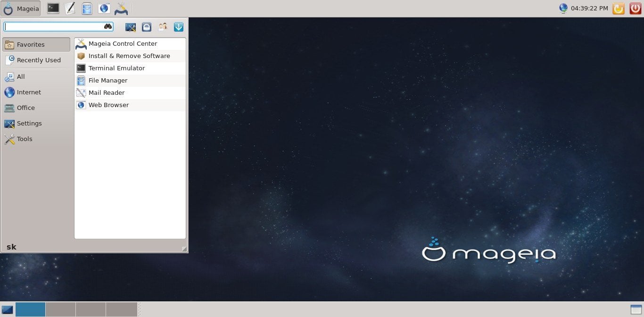644x317 pixels.
Task: Show the All applications category
Action: (36, 77)
